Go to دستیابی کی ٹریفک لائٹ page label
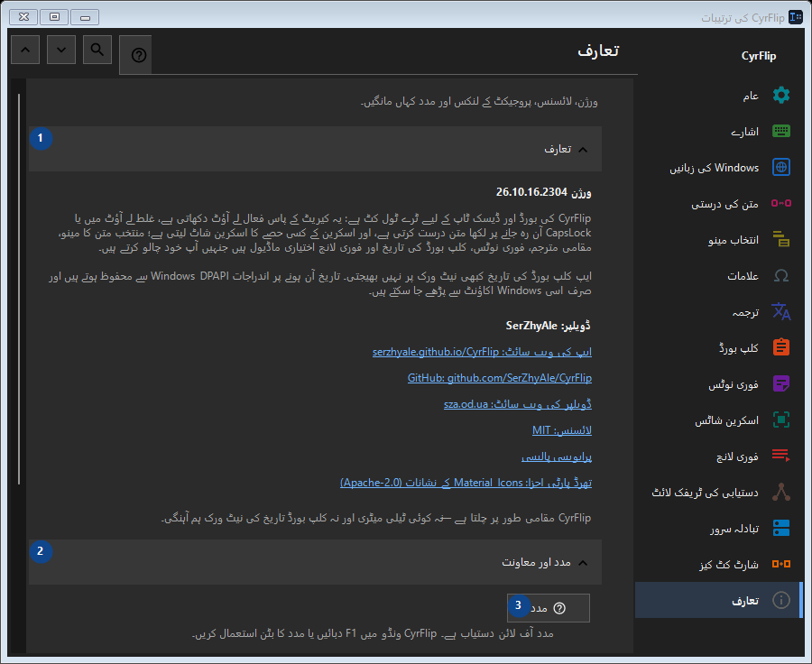The image size is (812, 664). click(x=705, y=493)
